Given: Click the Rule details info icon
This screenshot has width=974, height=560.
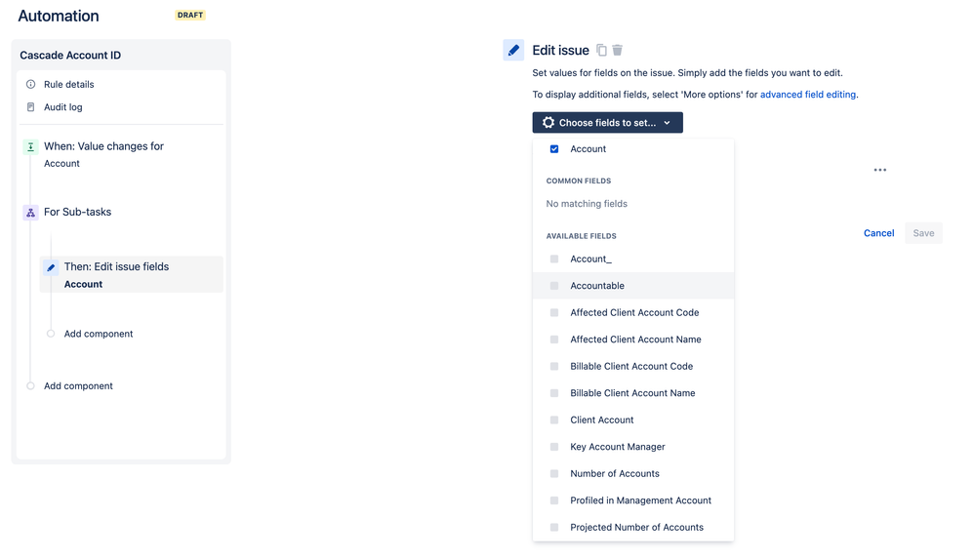Looking at the screenshot, I should [x=30, y=85].
